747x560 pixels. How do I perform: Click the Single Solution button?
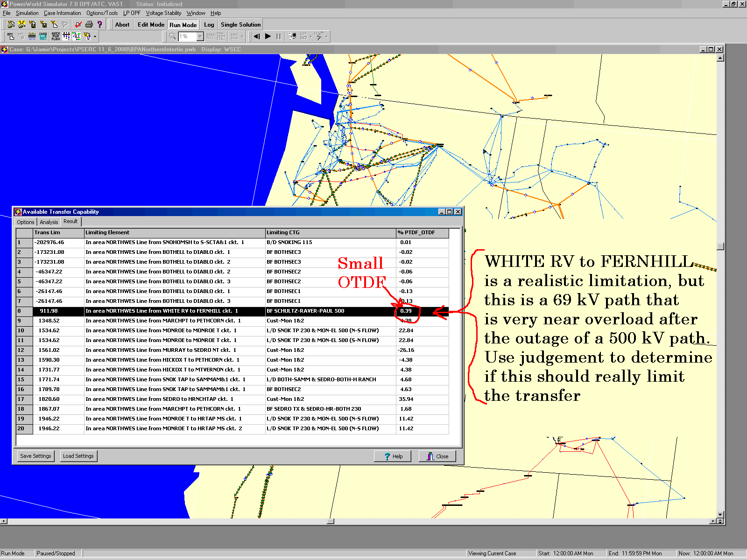point(240,25)
